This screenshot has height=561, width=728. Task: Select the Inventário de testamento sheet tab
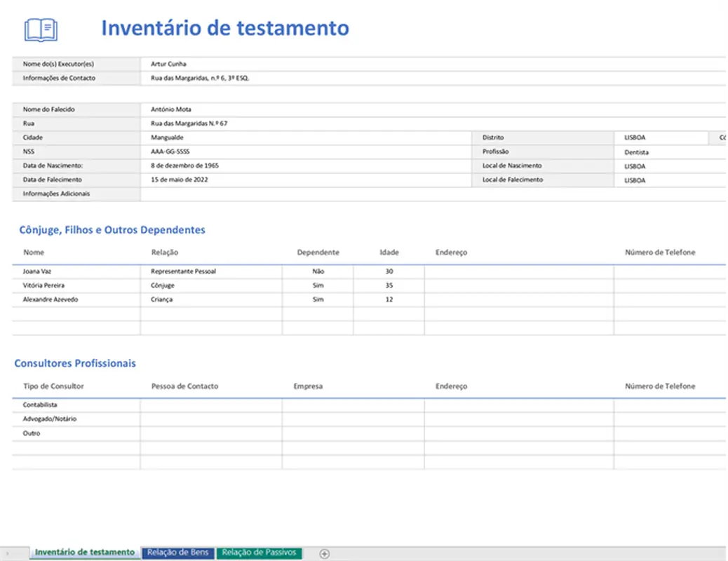[x=84, y=553]
